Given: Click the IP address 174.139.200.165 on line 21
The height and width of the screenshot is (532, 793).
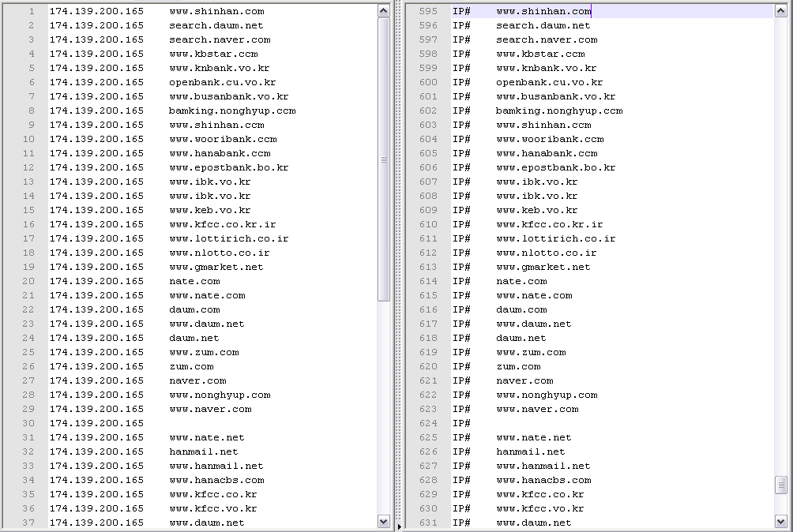Looking at the screenshot, I should pos(96,295).
